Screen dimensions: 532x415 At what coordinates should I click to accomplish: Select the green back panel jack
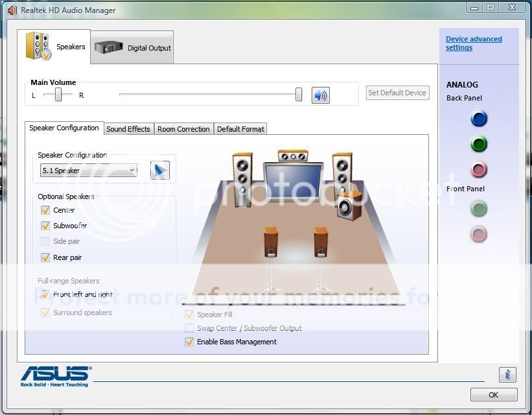tap(479, 144)
